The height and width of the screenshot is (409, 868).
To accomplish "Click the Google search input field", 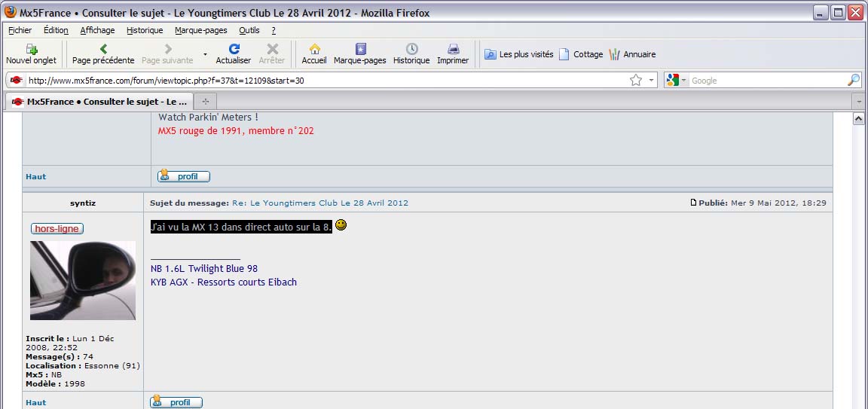I will (767, 81).
